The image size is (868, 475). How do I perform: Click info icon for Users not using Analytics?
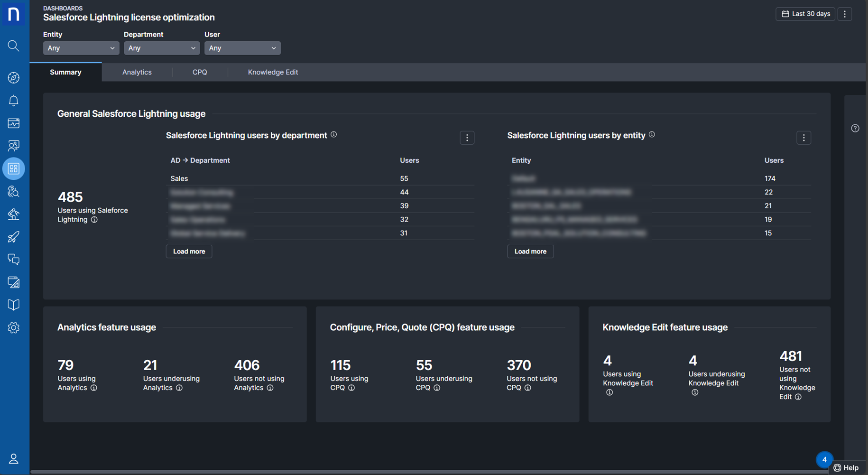point(270,388)
